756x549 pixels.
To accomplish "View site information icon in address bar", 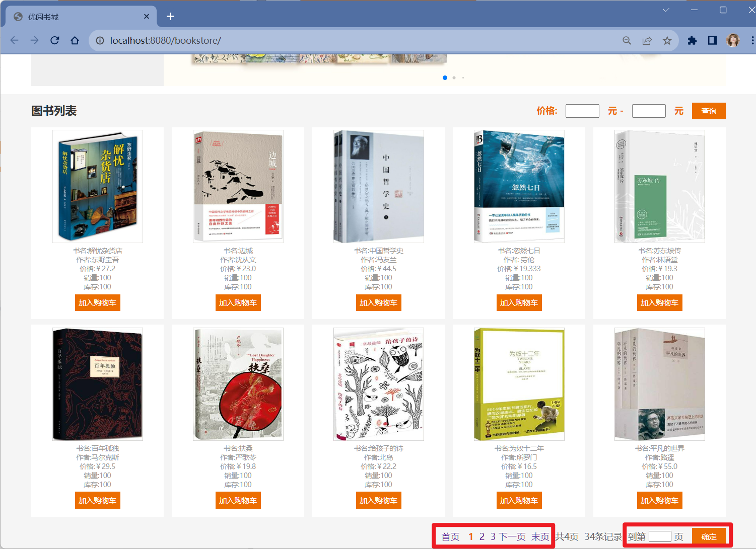I will pyautogui.click(x=100, y=40).
